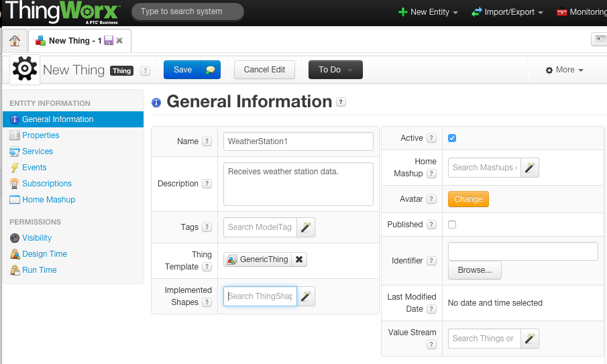Open magic wand picker for Value Stream

click(530, 339)
